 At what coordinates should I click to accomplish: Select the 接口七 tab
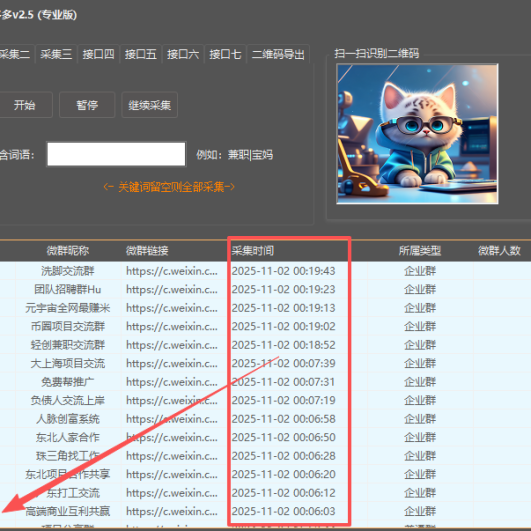(x=226, y=54)
